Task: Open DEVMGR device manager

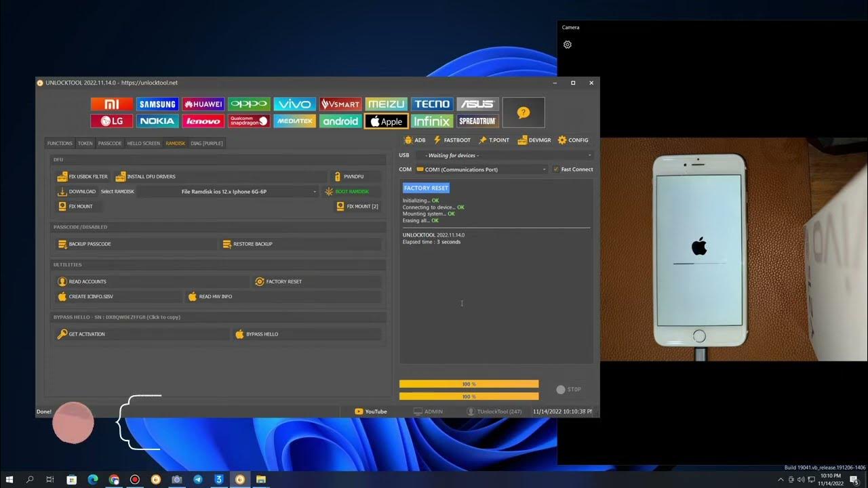Action: [534, 140]
